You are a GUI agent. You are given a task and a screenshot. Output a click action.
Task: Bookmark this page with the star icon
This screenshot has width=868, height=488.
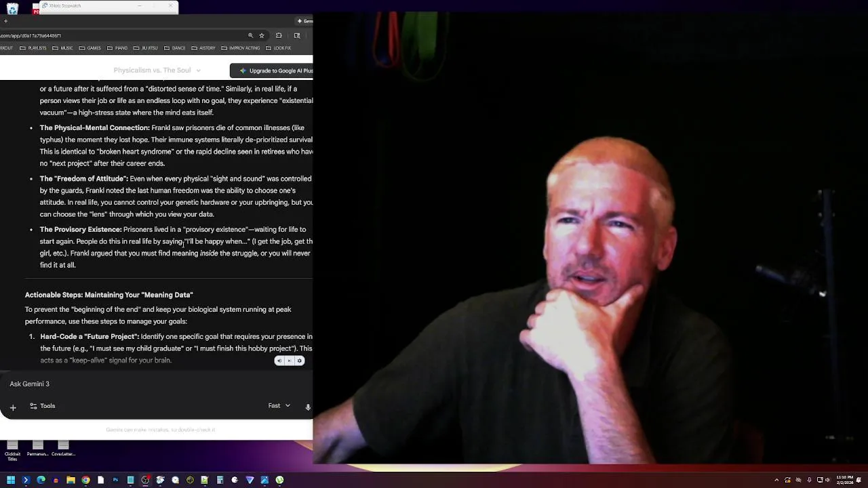point(262,36)
